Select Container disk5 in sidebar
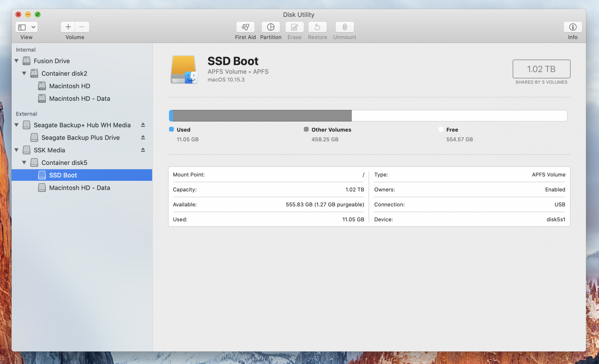 [x=82, y=163]
